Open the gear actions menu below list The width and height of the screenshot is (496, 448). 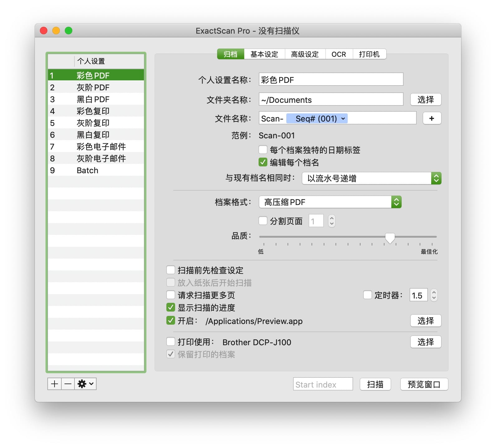click(x=85, y=384)
